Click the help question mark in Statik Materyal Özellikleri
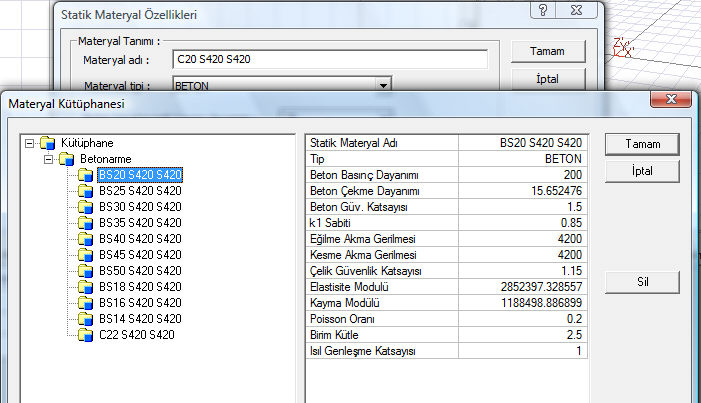701x403 pixels. point(543,10)
